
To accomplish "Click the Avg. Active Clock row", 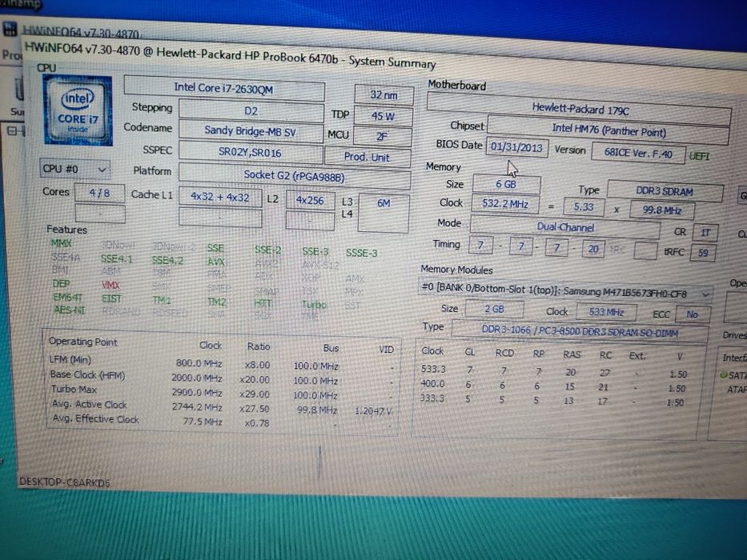I will 222,407.
